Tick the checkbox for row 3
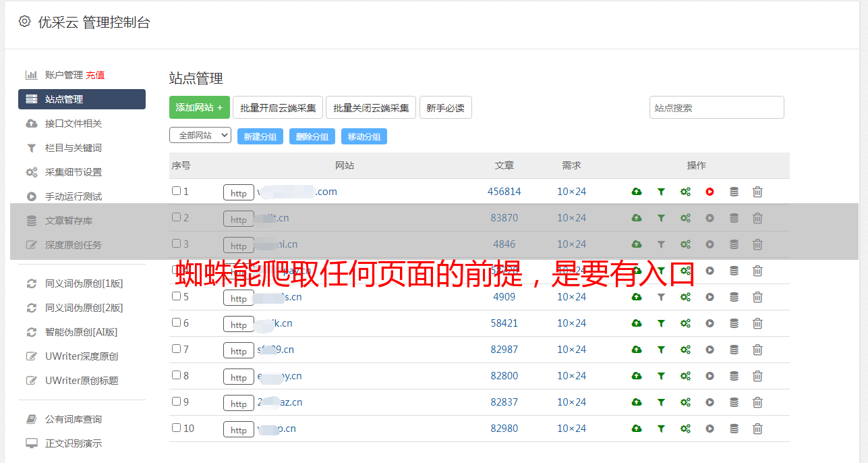 [176, 244]
